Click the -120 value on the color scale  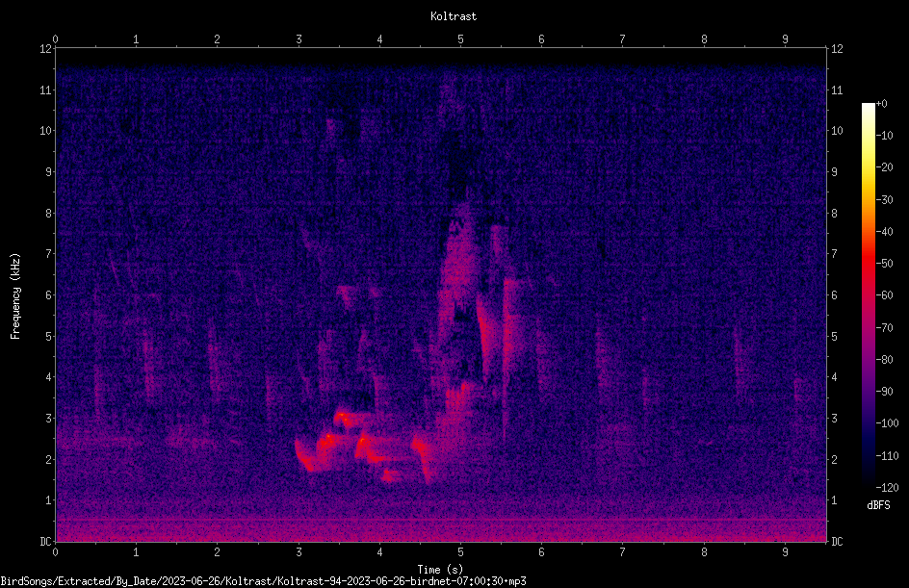[x=887, y=488]
